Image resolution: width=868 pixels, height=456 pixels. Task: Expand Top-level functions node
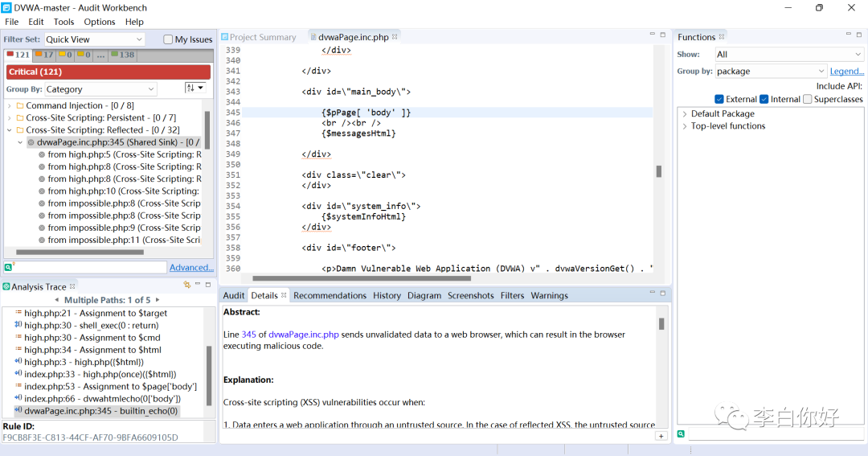click(685, 125)
